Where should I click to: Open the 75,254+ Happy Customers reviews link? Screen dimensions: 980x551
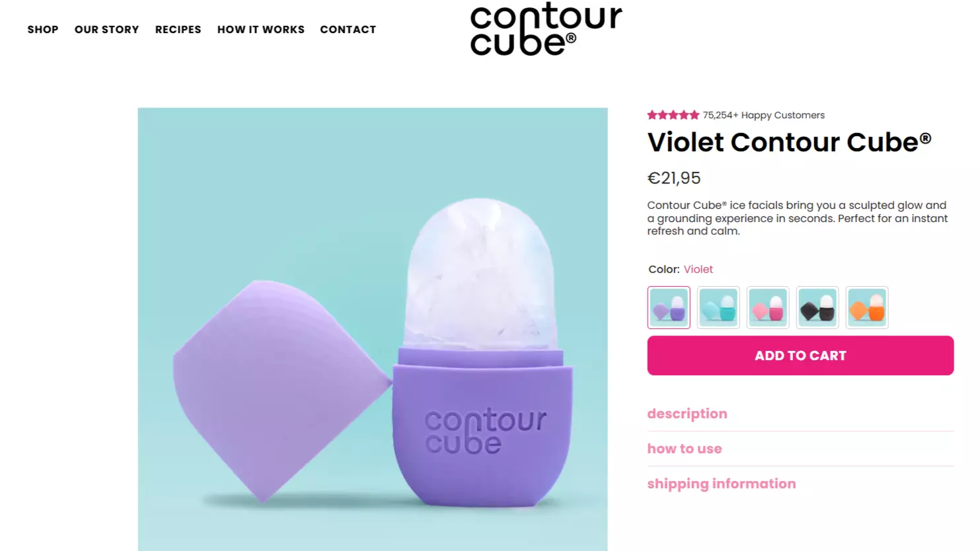(x=763, y=115)
